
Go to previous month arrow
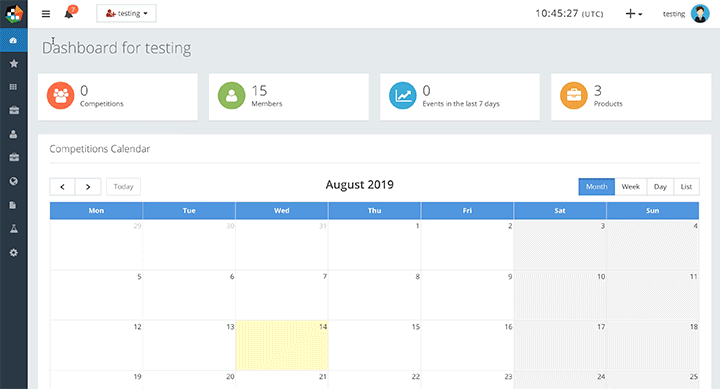(x=62, y=186)
